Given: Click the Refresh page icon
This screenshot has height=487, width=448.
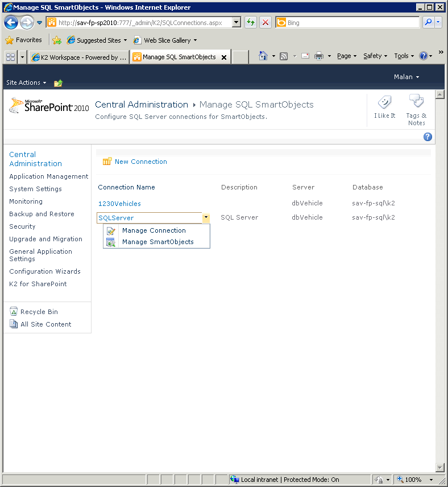Looking at the screenshot, I should pos(251,22).
